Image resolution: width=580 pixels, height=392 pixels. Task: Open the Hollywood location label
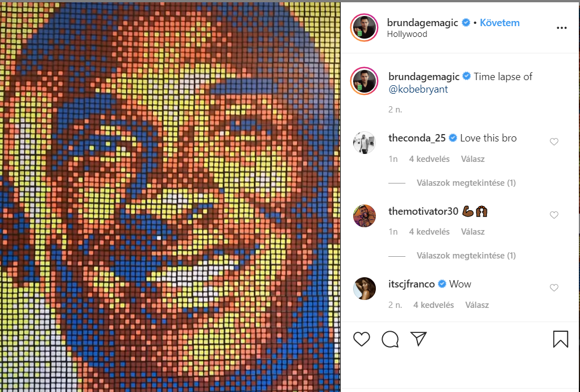click(x=406, y=34)
